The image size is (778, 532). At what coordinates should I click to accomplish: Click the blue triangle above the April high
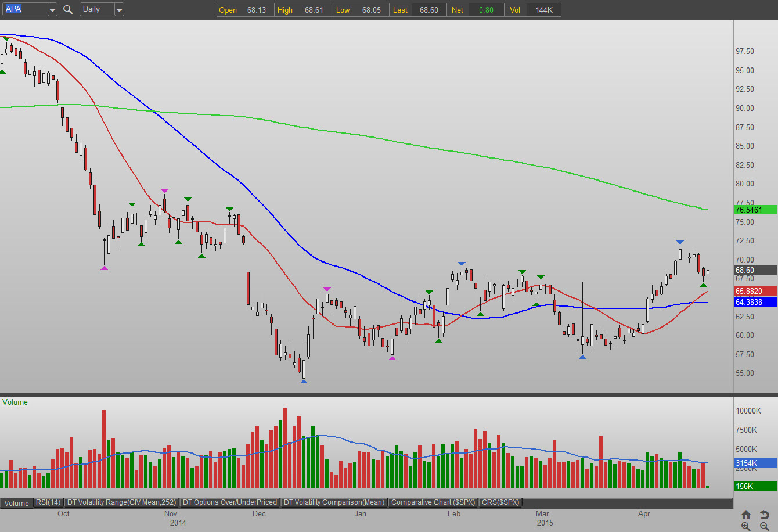tap(680, 242)
